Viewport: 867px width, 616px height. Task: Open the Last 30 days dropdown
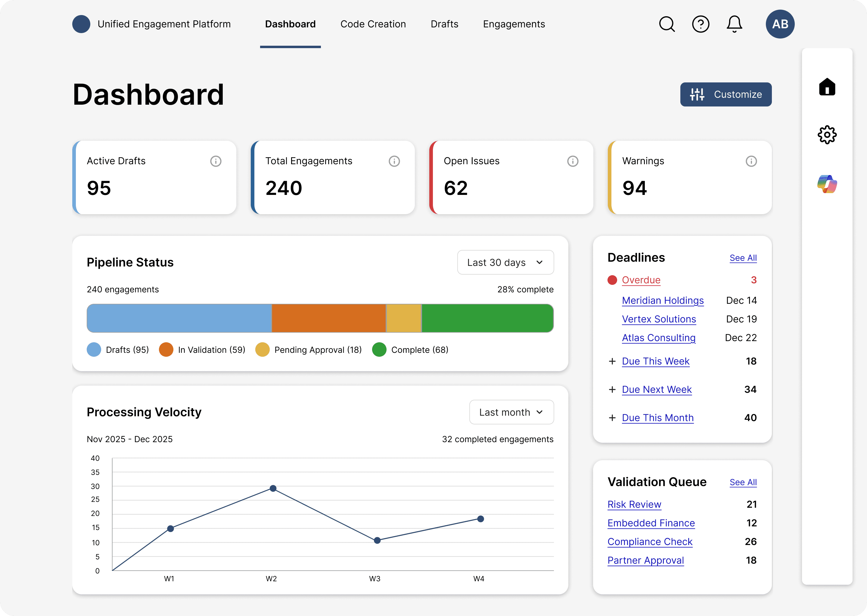click(x=505, y=263)
